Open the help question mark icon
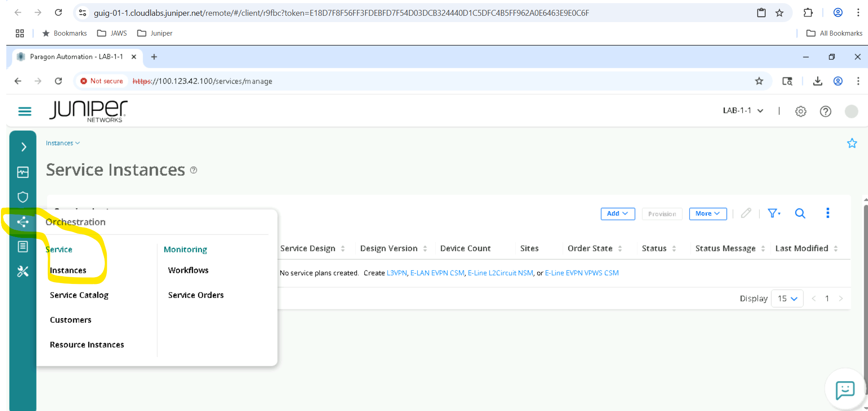Viewport: 868px width, 411px height. [x=825, y=111]
